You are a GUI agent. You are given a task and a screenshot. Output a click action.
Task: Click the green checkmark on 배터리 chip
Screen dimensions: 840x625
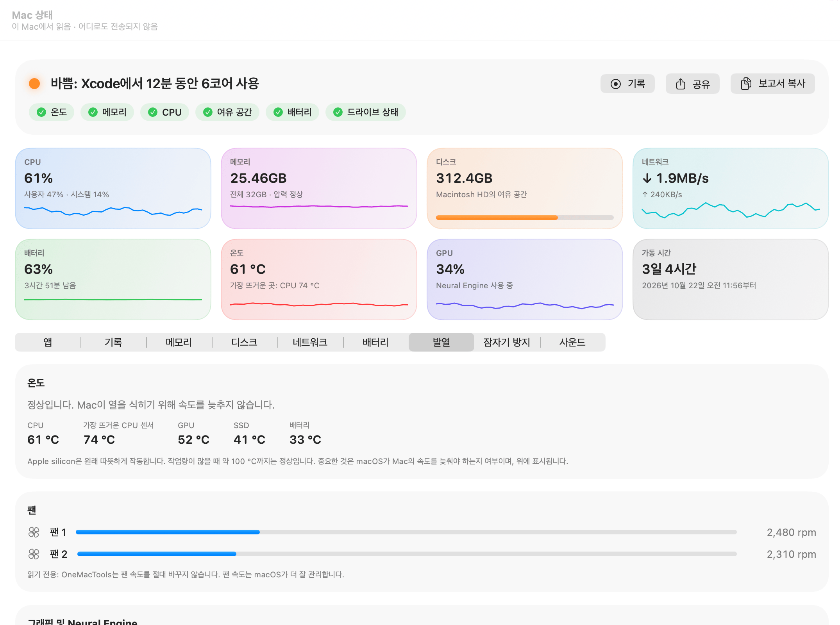click(278, 112)
